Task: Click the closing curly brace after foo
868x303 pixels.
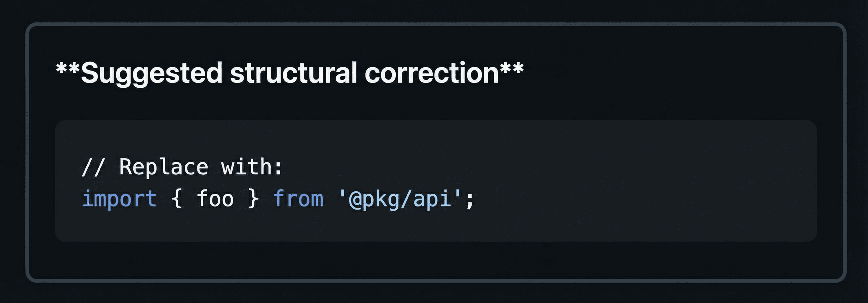Action: 253,198
